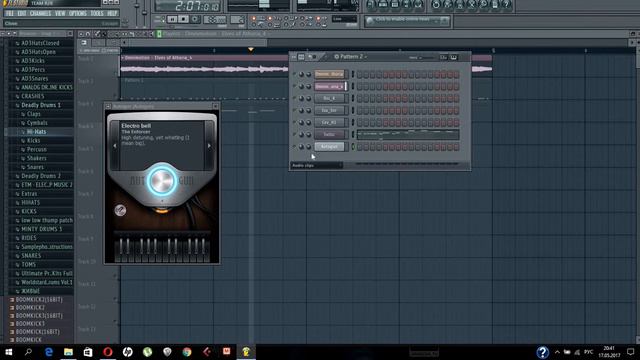The width and height of the screenshot is (640, 360).
Task: Open the Pattern 2 selector dropdown
Action: [351, 57]
